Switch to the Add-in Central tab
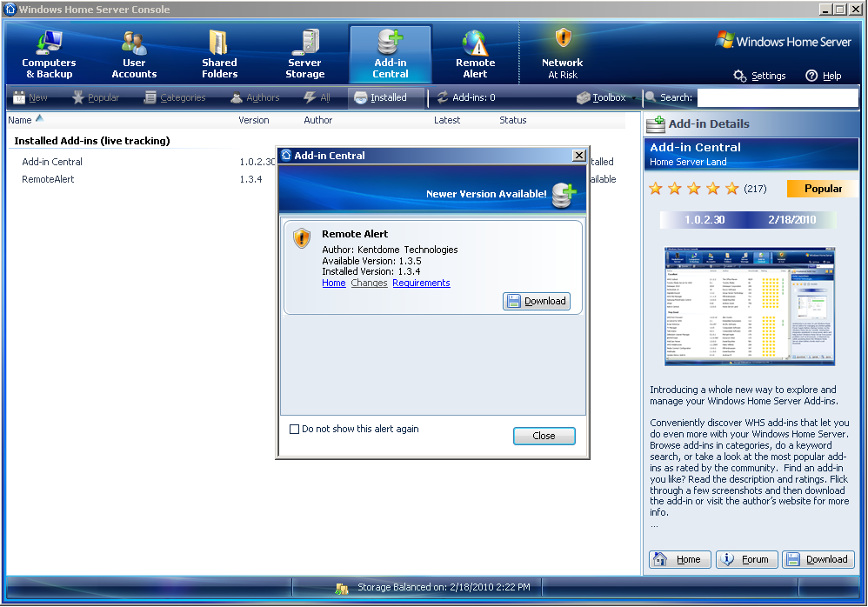 click(x=391, y=54)
